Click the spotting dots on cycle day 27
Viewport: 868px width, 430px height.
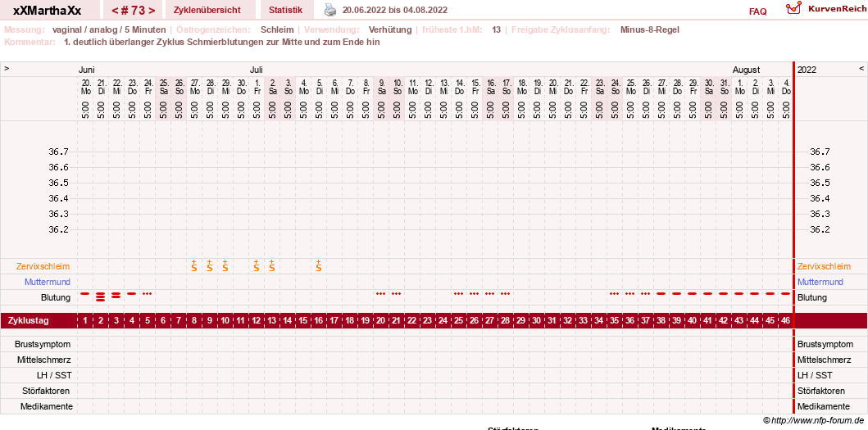(x=489, y=293)
